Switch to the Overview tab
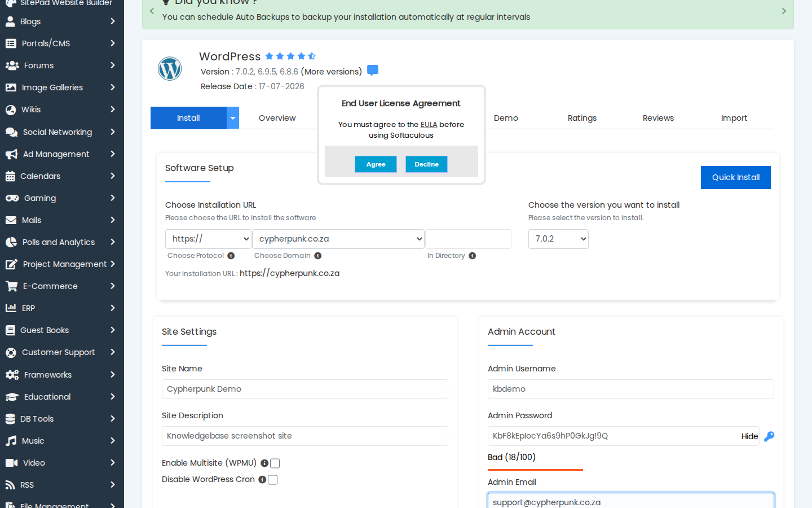812x508 pixels. 277,118
